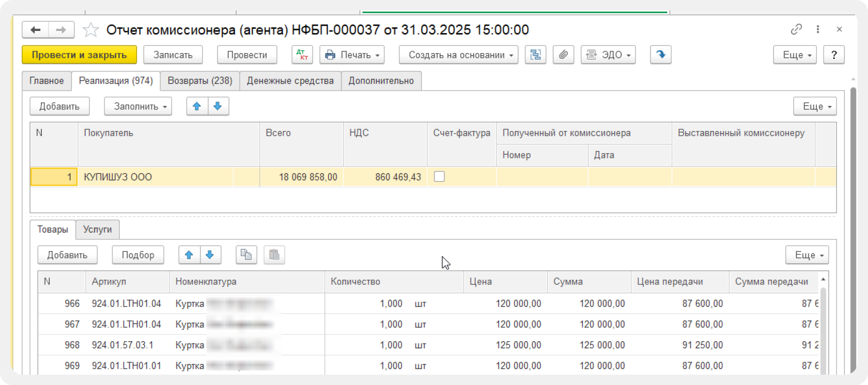Image resolution: width=868 pixels, height=385 pixels.
Task: Copy the link to this document
Action: tap(796, 29)
